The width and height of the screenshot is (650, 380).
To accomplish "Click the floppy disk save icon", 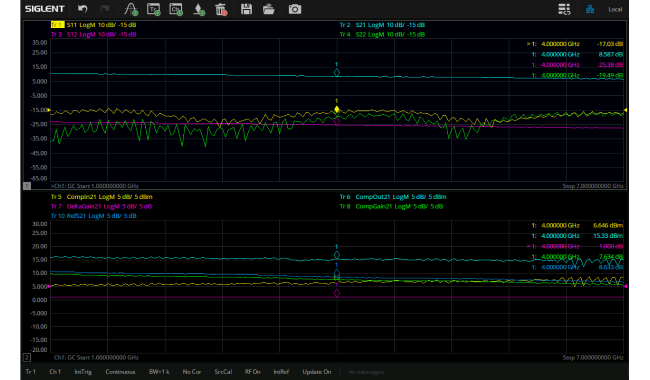I will [247, 9].
